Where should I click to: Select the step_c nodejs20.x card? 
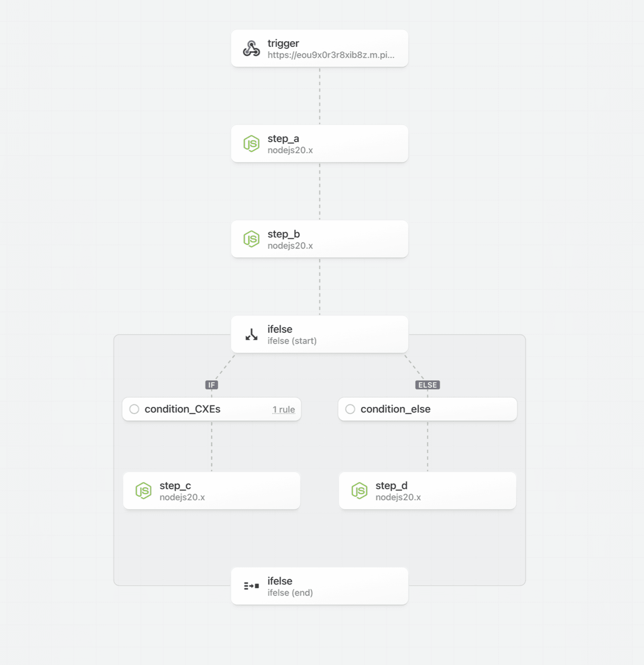(x=212, y=490)
